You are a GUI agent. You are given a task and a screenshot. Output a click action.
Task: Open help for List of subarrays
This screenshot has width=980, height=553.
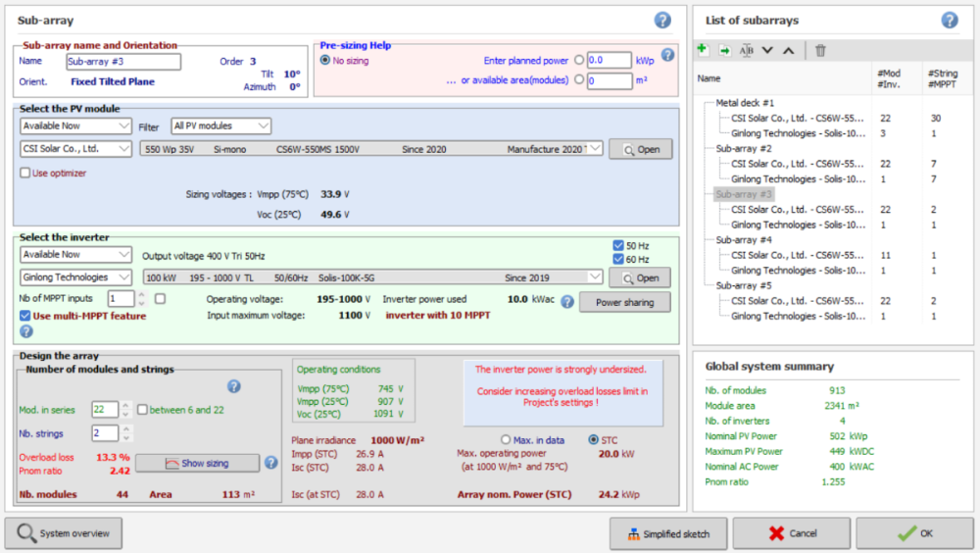coord(949,20)
